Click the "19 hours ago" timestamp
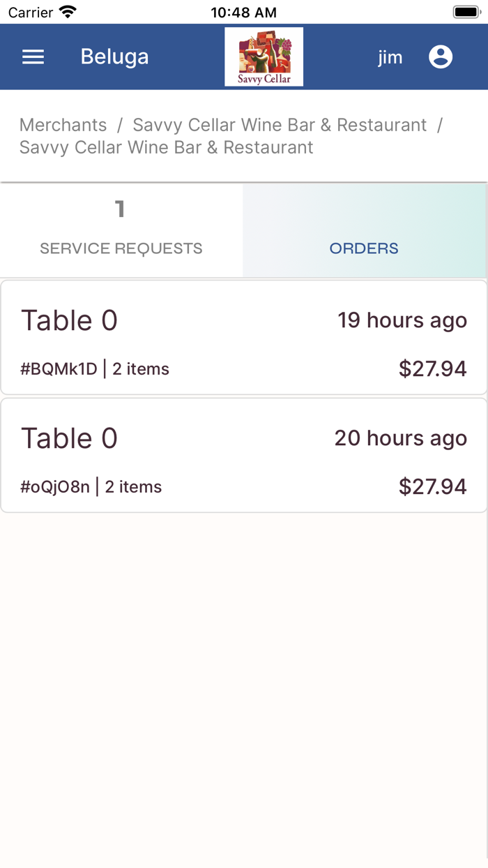The width and height of the screenshot is (488, 868). pyautogui.click(x=402, y=320)
